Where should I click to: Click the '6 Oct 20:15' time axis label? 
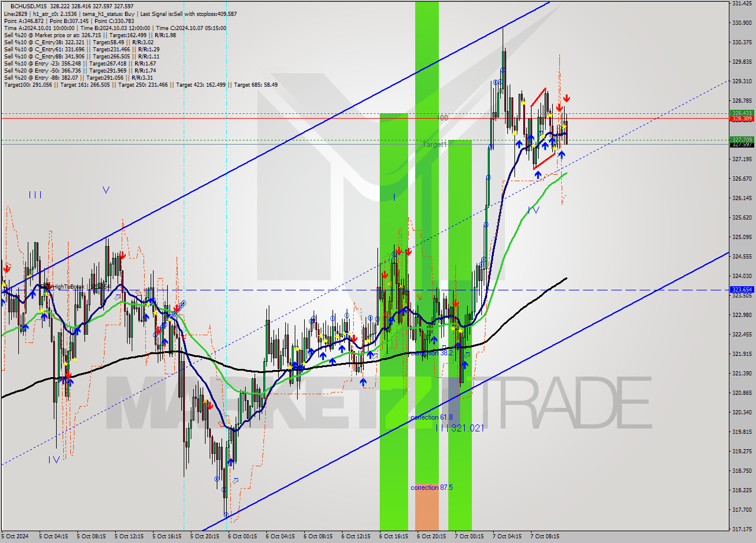431,537
